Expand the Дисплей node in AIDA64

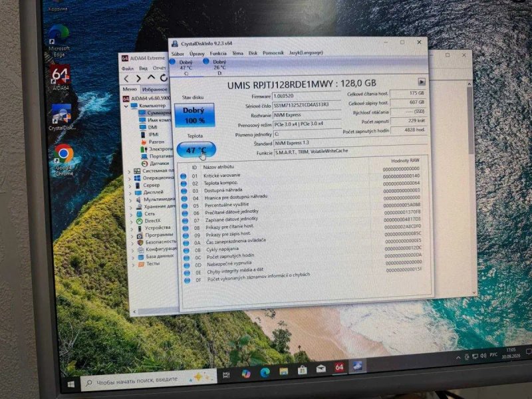(130, 194)
